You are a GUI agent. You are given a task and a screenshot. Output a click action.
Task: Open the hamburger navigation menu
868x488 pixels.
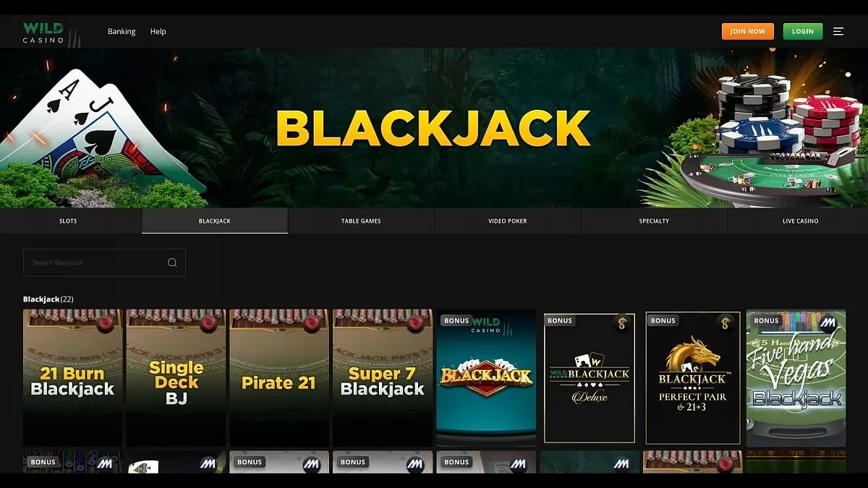tap(838, 31)
